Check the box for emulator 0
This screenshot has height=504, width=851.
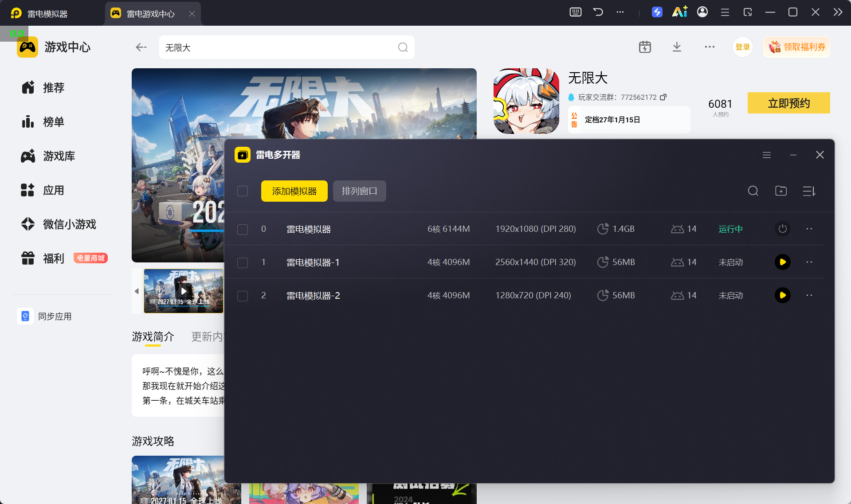(243, 229)
